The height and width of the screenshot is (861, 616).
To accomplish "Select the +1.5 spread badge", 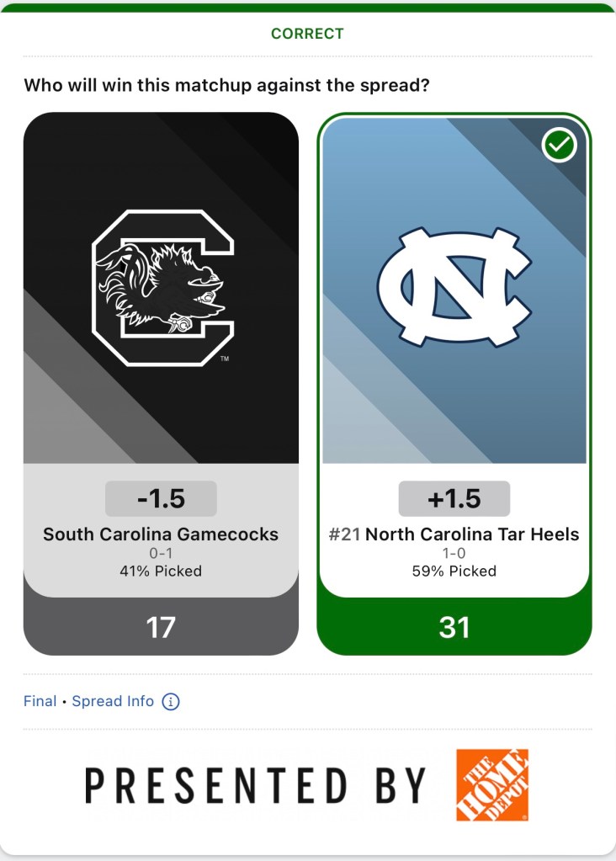I will (454, 498).
